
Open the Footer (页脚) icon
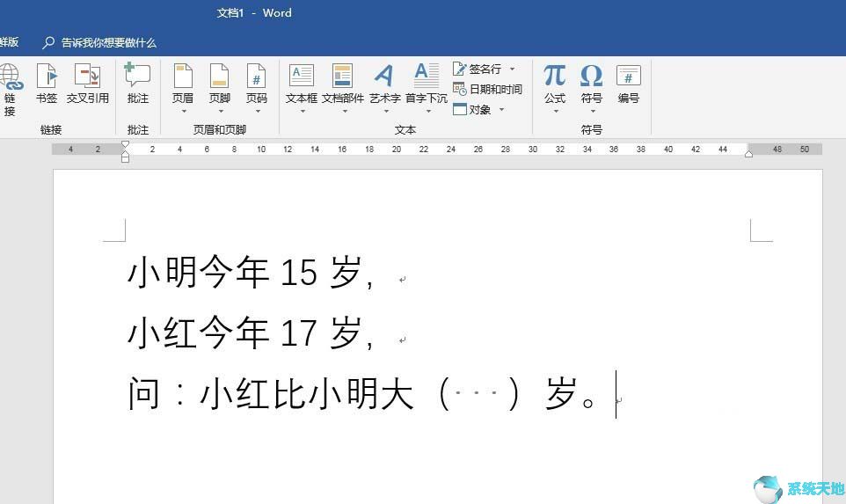(220, 76)
